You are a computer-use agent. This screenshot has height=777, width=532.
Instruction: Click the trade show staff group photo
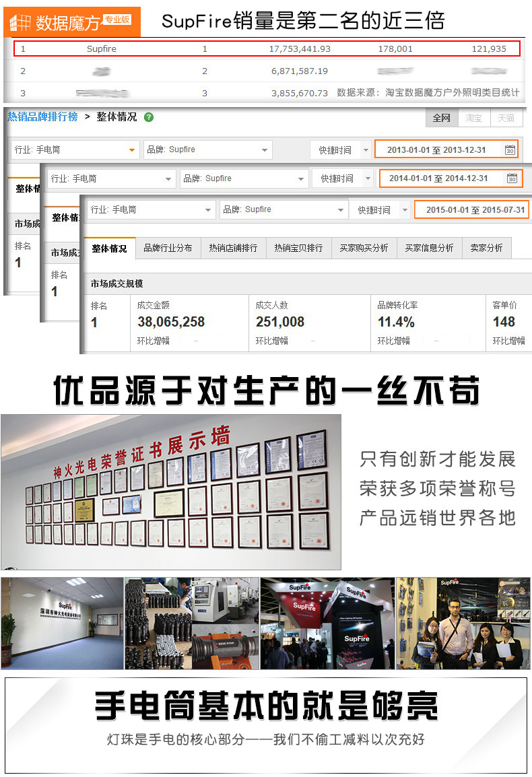point(463,623)
